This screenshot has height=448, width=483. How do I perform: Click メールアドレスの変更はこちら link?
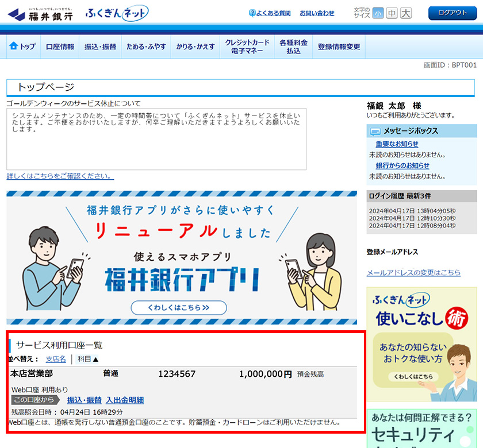coord(413,273)
